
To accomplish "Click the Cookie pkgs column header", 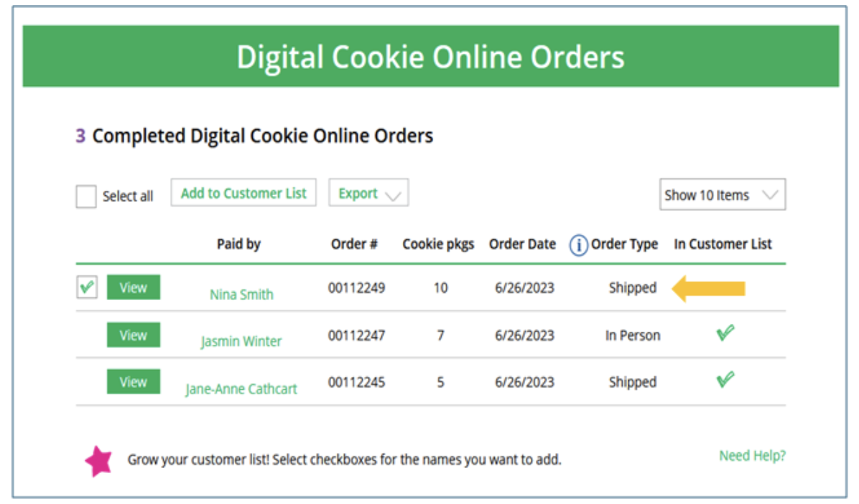I will point(438,244).
